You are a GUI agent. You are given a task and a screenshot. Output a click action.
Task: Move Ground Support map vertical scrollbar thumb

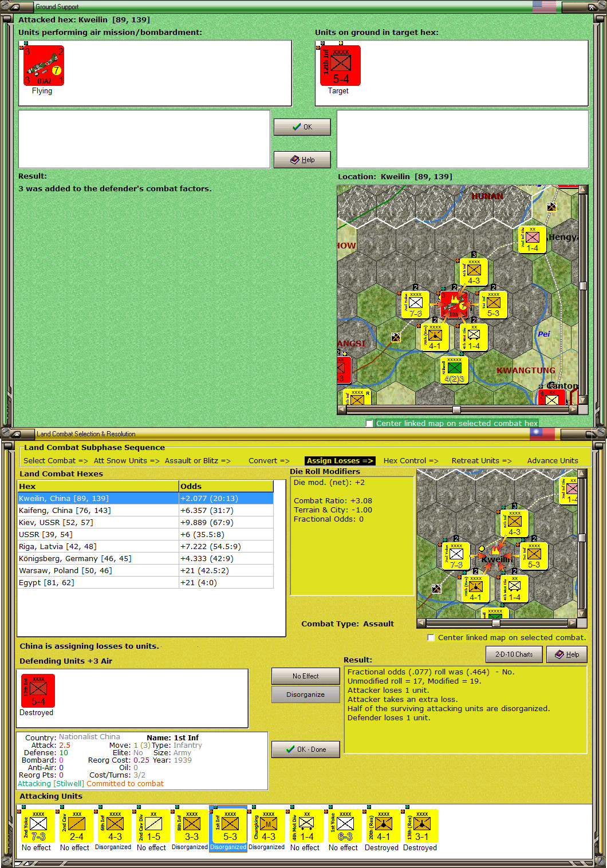pos(583,286)
